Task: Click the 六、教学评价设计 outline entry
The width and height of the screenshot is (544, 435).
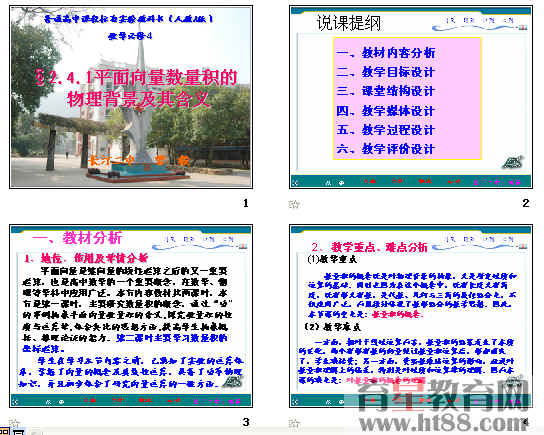Action: (386, 149)
